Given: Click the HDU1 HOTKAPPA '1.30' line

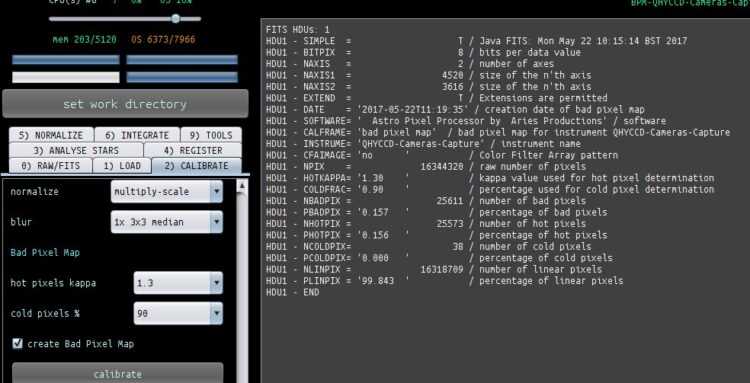Looking at the screenshot, I should click(x=490, y=178).
